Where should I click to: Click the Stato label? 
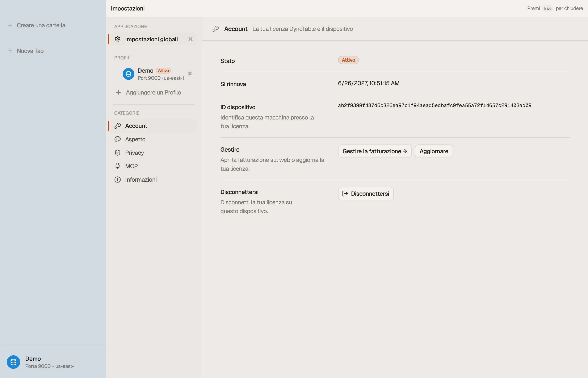[227, 61]
